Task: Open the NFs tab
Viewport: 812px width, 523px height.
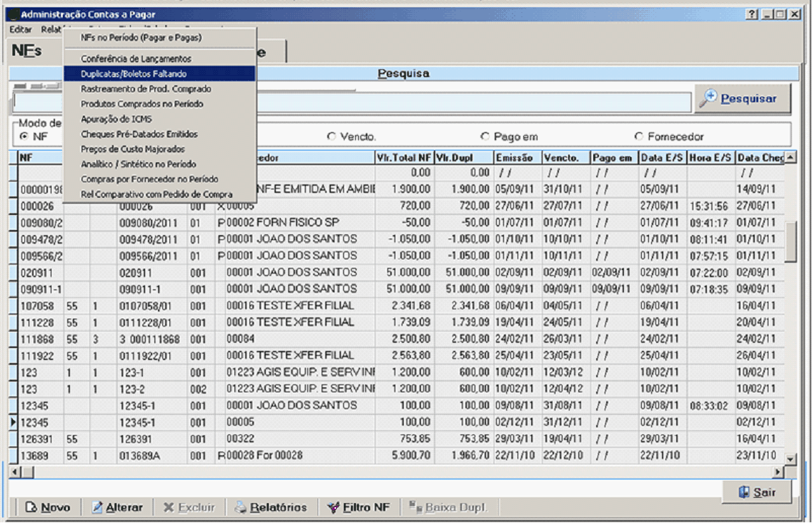Action: point(27,51)
